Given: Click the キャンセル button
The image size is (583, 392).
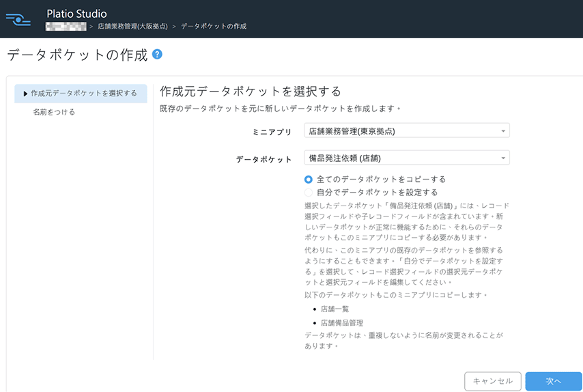Looking at the screenshot, I should click(493, 381).
